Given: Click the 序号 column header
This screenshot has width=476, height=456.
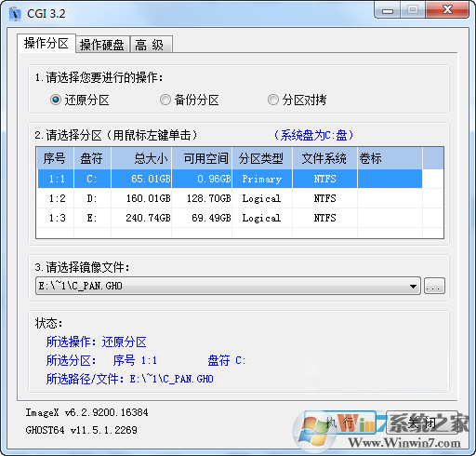Looking at the screenshot, I should pyautogui.click(x=55, y=158).
